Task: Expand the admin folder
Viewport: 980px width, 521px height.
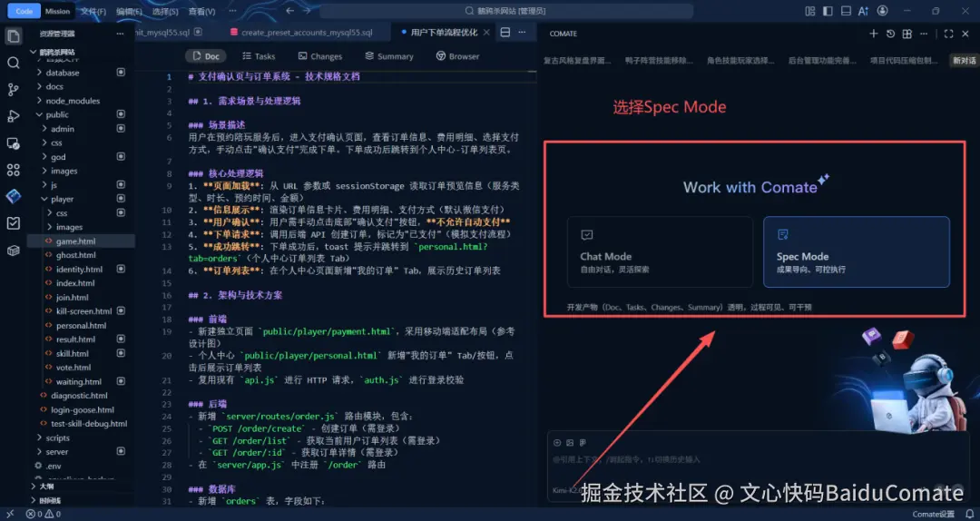Action: [x=63, y=129]
